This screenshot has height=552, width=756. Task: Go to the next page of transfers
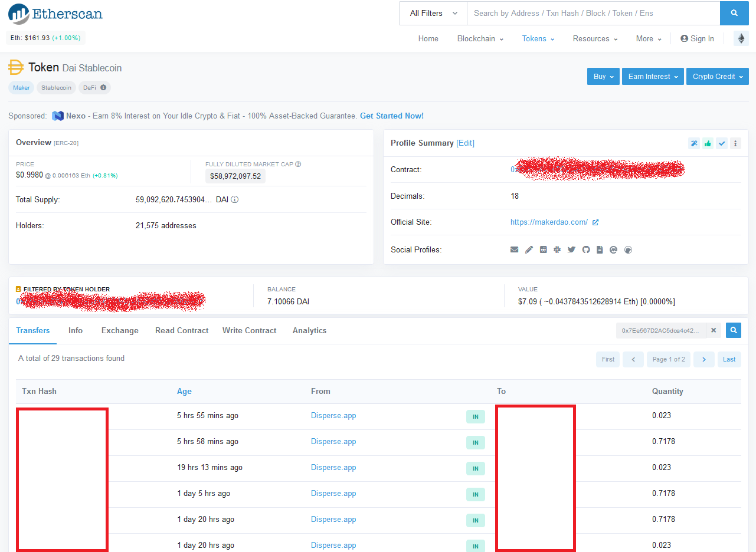tap(704, 359)
